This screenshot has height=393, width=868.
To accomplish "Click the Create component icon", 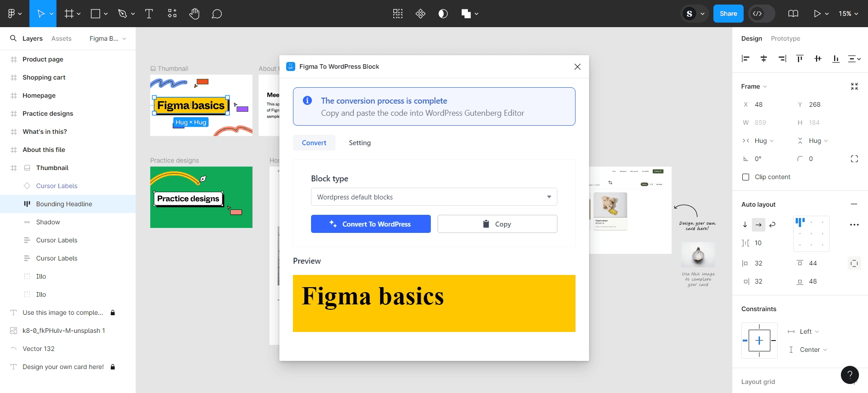I will [x=420, y=14].
